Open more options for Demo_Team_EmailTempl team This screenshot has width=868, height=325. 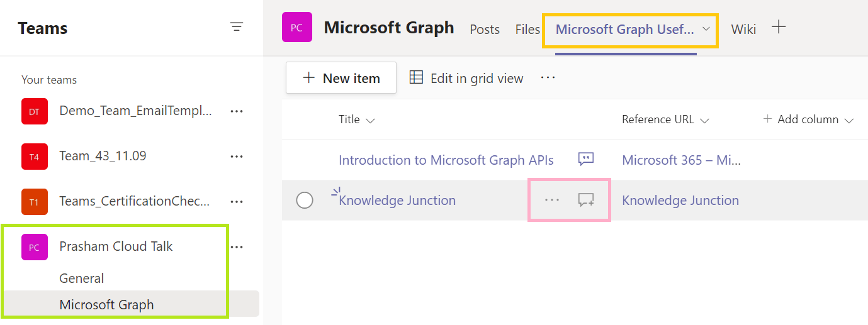click(237, 111)
